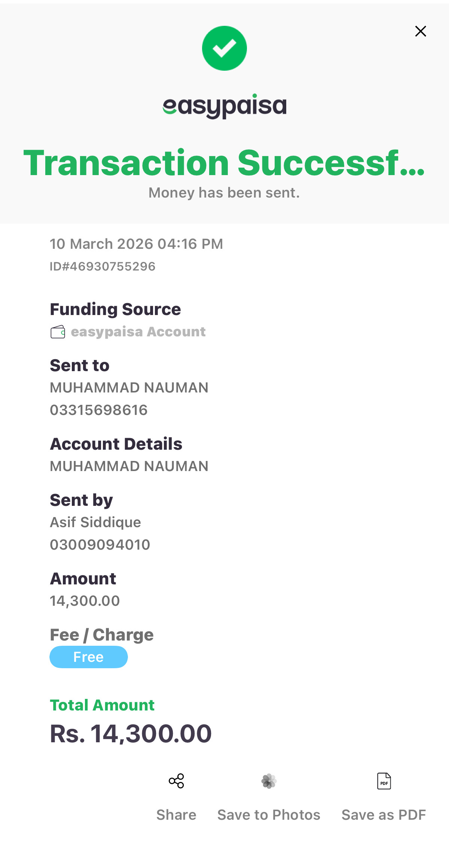Tap the Money has been sent message
The width and height of the screenshot is (449, 868).
click(x=224, y=193)
